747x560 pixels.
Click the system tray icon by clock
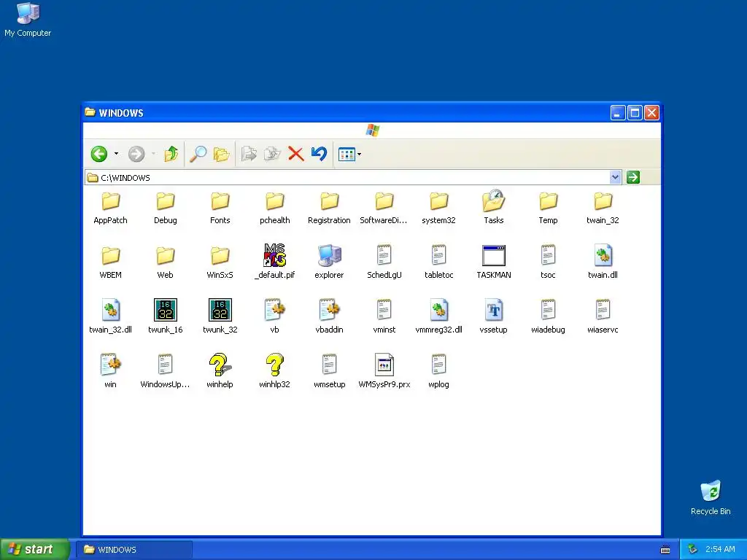(692, 550)
